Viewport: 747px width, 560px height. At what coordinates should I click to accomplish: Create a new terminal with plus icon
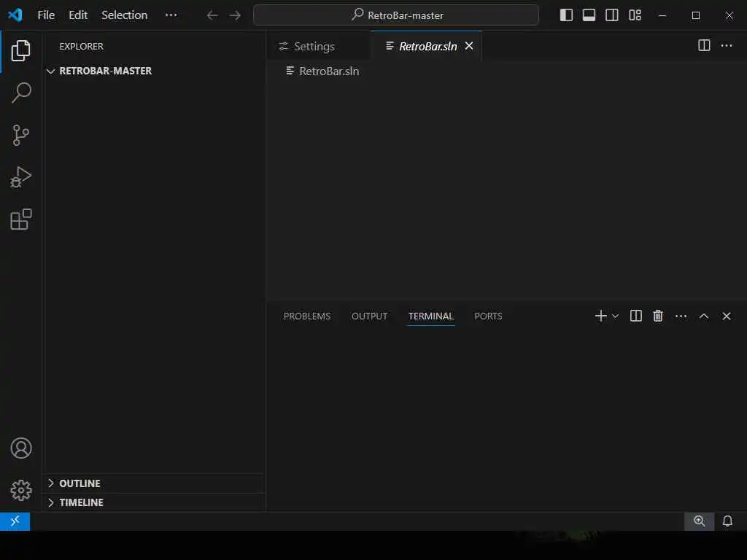[601, 316]
